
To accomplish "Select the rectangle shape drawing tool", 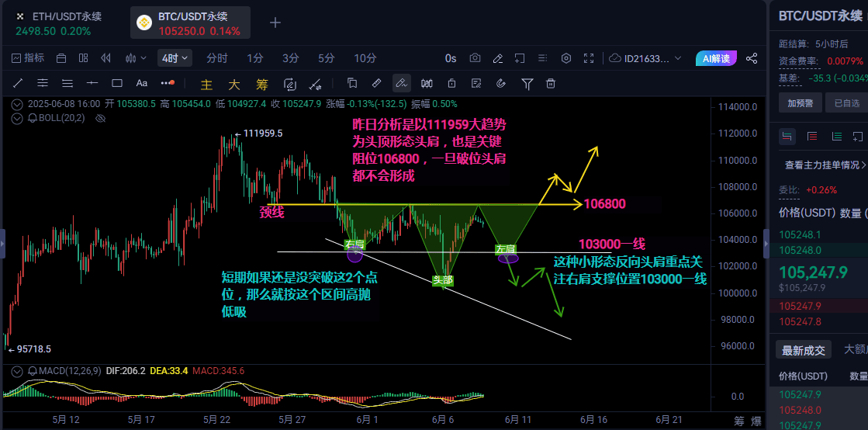I will pos(117,83).
